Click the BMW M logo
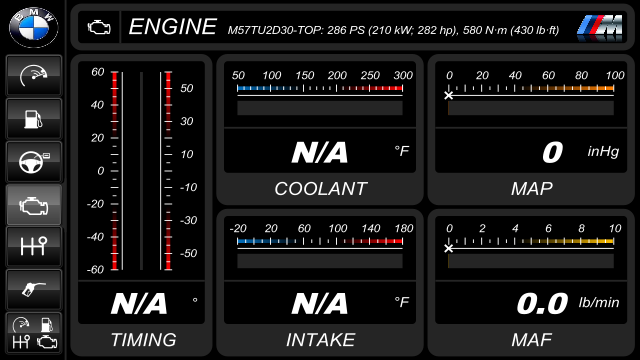The image size is (640, 360). pyautogui.click(x=600, y=28)
